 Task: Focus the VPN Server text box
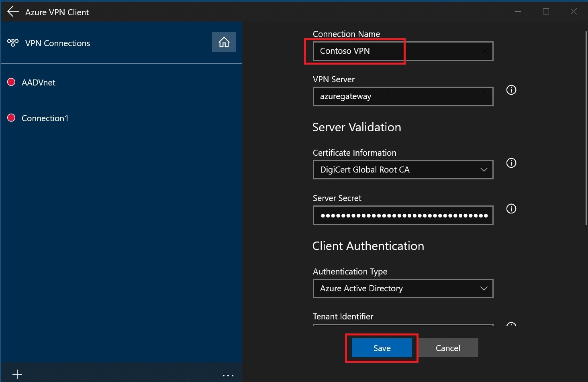[403, 96]
